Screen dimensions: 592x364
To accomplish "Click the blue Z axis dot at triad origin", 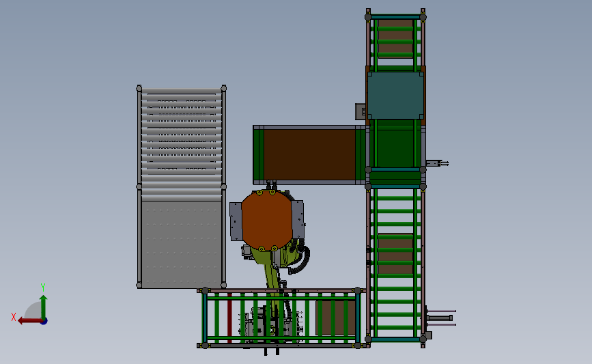I will (x=44, y=322).
